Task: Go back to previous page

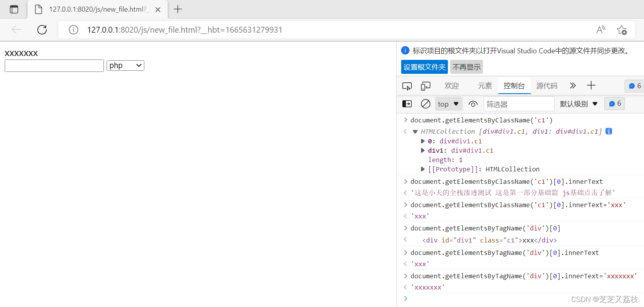Action: coord(16,30)
